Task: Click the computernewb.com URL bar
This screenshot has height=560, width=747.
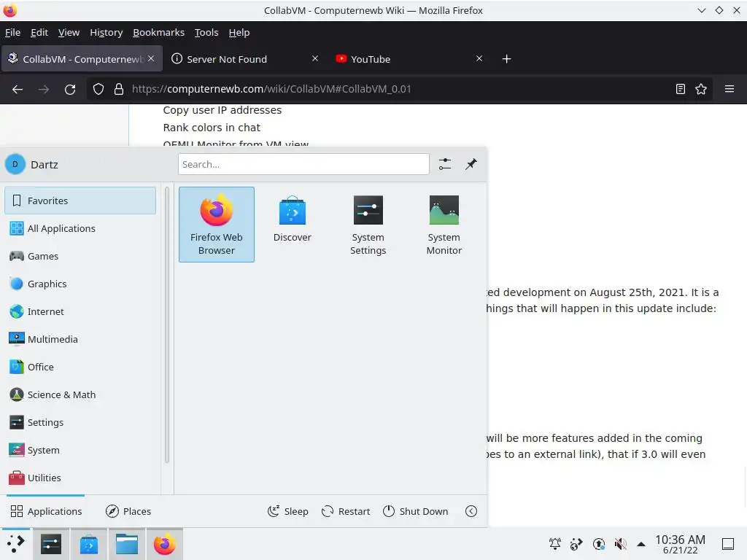Action: [x=398, y=89]
